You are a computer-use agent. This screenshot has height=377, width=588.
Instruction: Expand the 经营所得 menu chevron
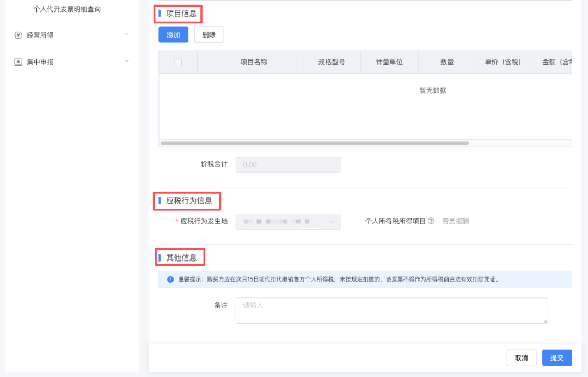[x=127, y=34]
